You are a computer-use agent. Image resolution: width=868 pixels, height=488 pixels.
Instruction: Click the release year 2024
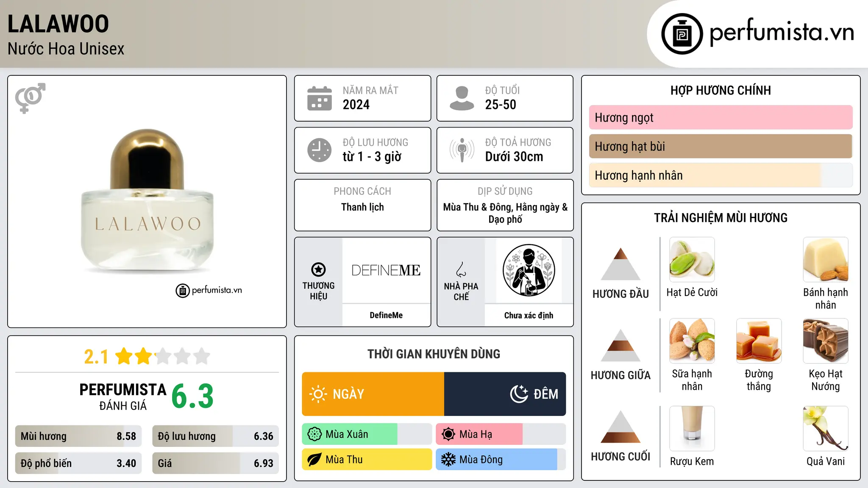[x=356, y=105]
